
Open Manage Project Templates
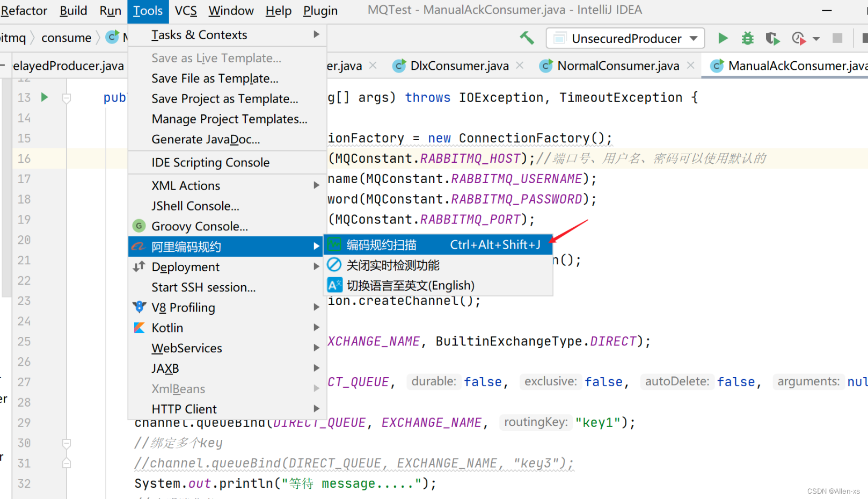pyautogui.click(x=227, y=119)
